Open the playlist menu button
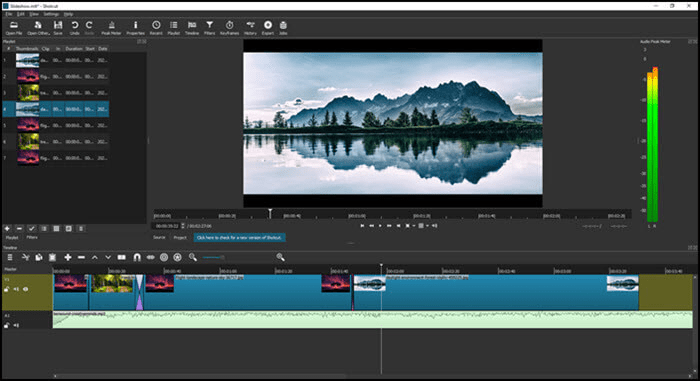The image size is (700, 381). [81, 229]
